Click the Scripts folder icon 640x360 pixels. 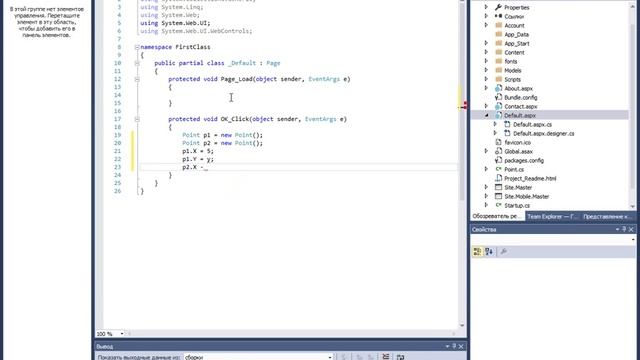pos(498,79)
